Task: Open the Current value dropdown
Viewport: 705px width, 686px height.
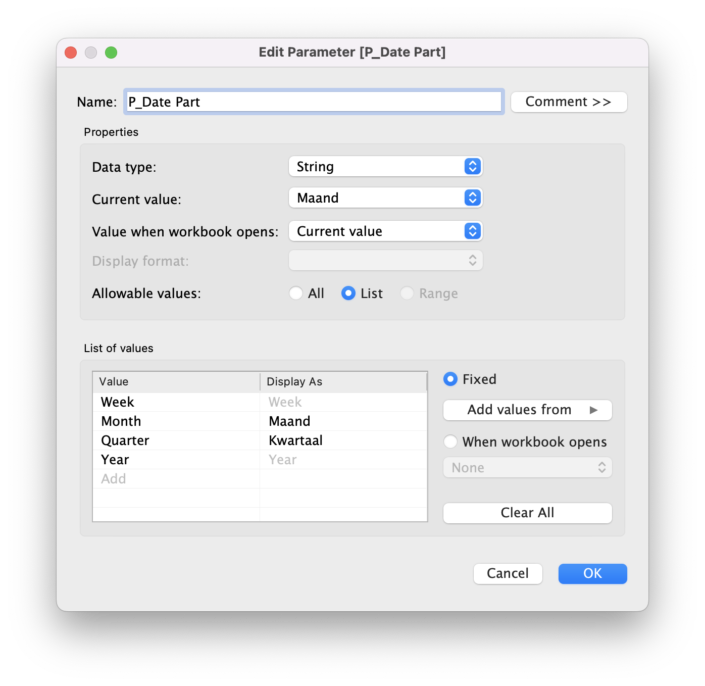Action: click(385, 198)
